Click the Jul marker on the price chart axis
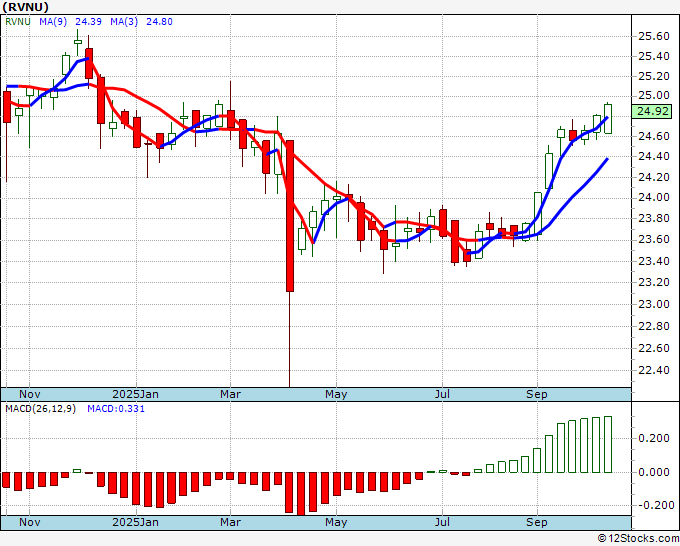This screenshot has height=546, width=680. tap(440, 394)
